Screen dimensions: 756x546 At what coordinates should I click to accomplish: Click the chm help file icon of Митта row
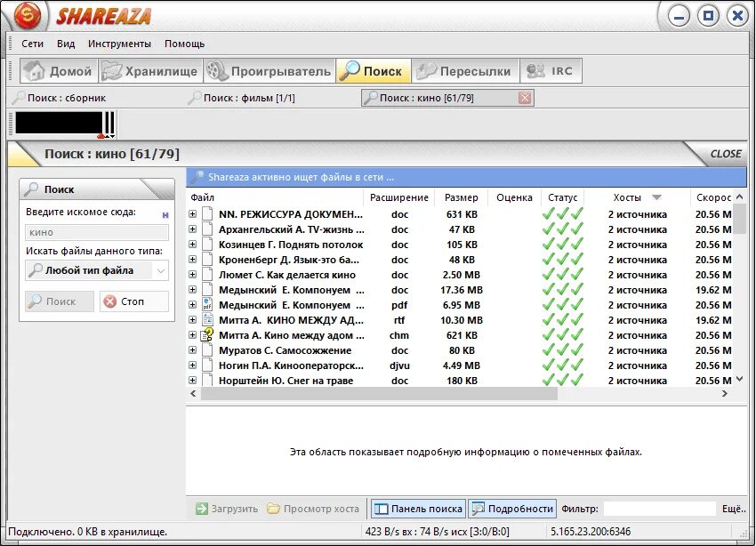[207, 334]
